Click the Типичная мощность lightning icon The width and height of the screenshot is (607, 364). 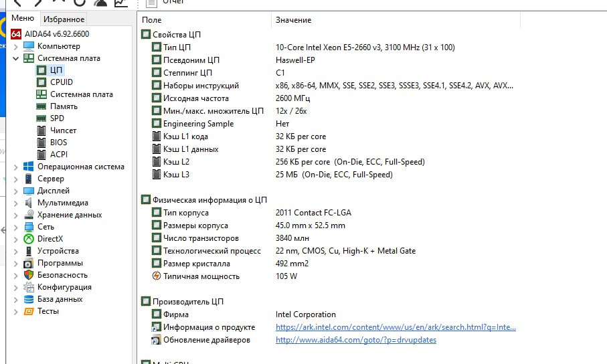[x=157, y=276]
